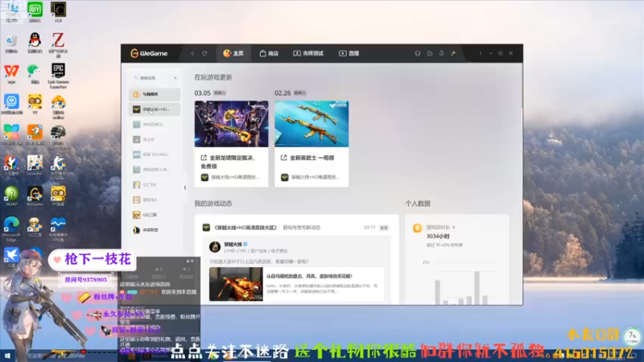
Task: Select 与我相关 in the sidebar
Action: [x=155, y=94]
